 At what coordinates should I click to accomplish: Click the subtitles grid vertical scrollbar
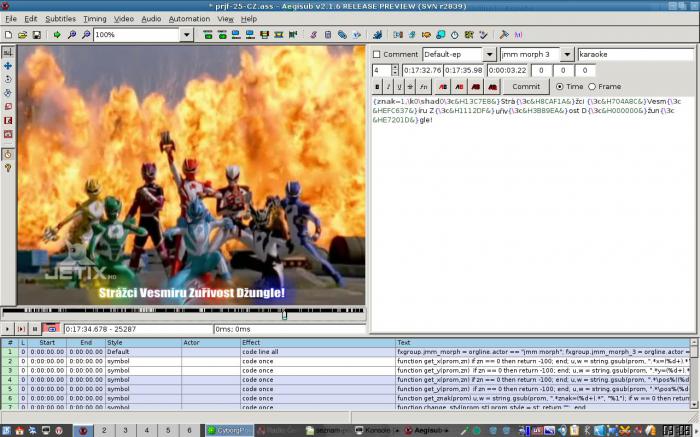(694, 374)
